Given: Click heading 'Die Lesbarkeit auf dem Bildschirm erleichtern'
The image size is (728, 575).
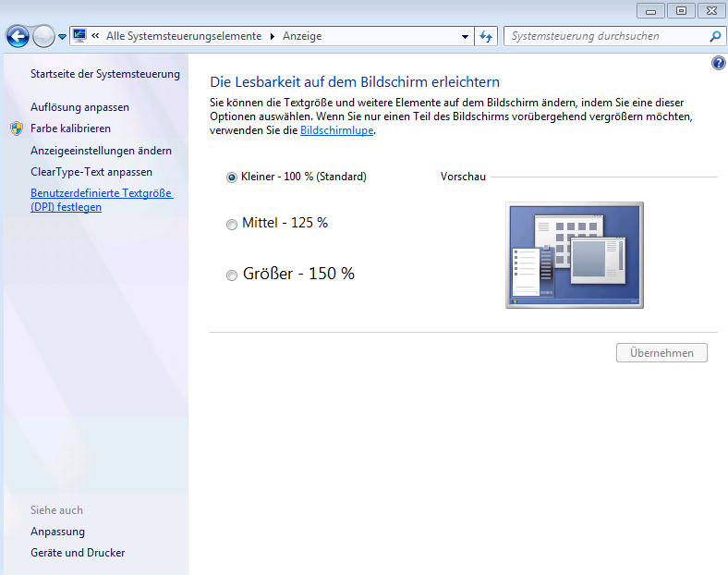Looking at the screenshot, I should [x=355, y=81].
